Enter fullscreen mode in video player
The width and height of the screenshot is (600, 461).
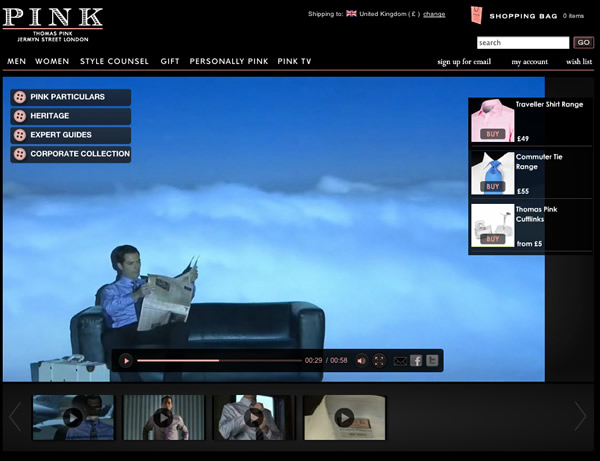[x=379, y=360]
